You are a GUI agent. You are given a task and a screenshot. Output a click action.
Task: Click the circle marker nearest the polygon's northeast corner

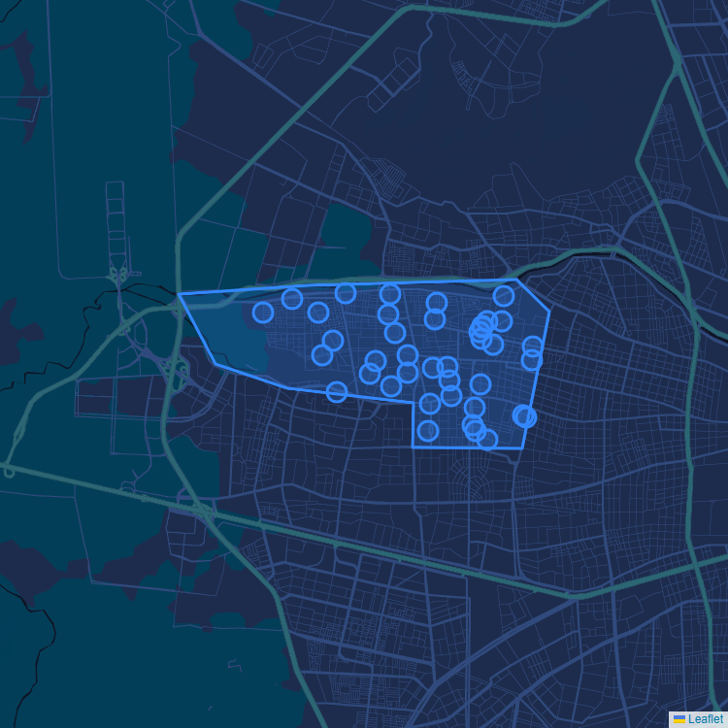click(x=504, y=296)
